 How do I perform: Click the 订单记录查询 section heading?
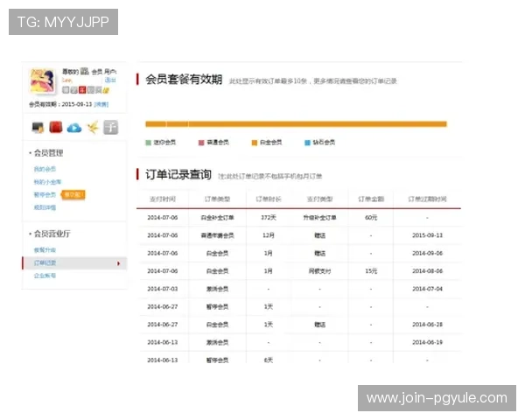pyautogui.click(x=178, y=174)
